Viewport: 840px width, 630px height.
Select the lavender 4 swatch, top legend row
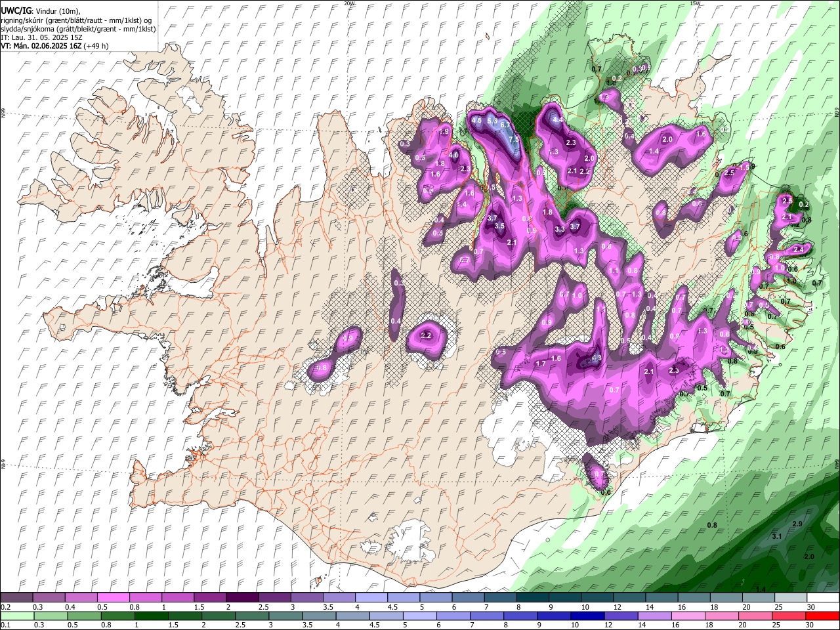point(371,597)
